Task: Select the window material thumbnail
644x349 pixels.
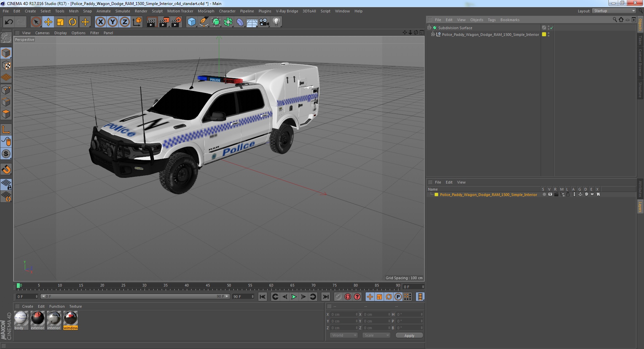Action: click(x=70, y=320)
